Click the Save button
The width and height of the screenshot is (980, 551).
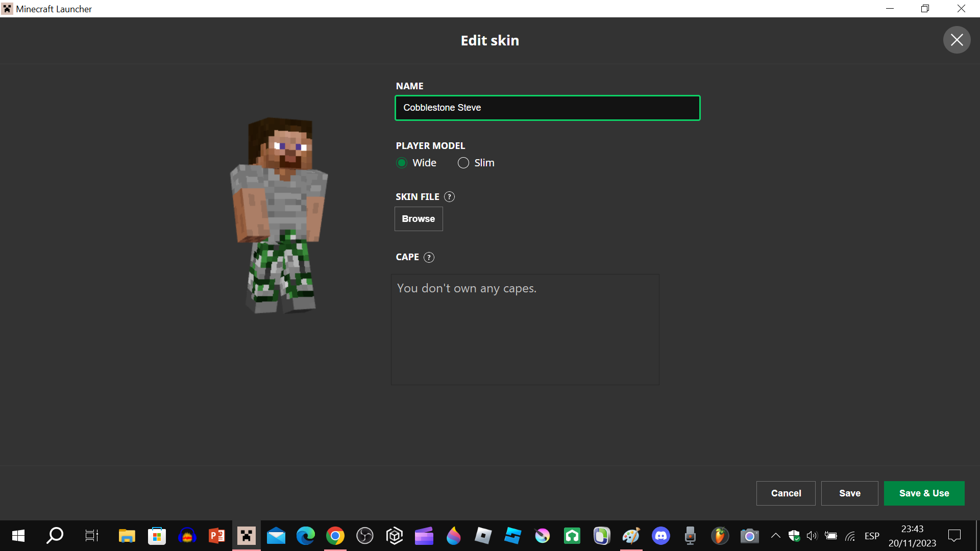[849, 493]
